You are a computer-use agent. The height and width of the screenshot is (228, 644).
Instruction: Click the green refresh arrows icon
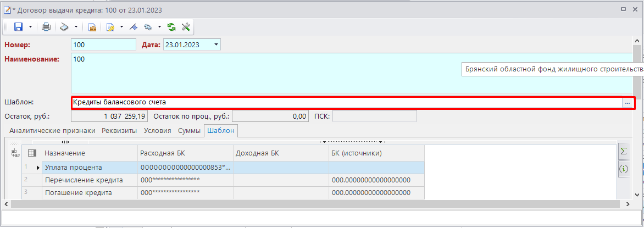(x=171, y=26)
